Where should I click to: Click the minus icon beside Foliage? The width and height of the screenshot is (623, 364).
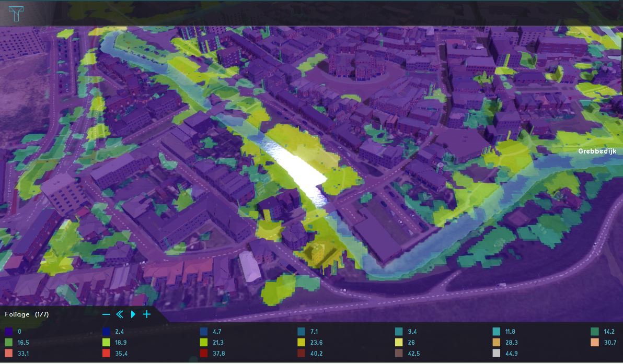point(106,314)
